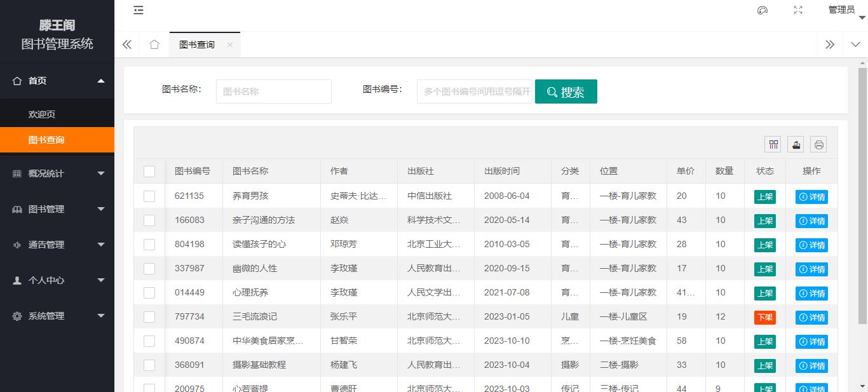Expand the 概况统计 menu arrow
The height and width of the screenshot is (392, 868).
[x=101, y=173]
